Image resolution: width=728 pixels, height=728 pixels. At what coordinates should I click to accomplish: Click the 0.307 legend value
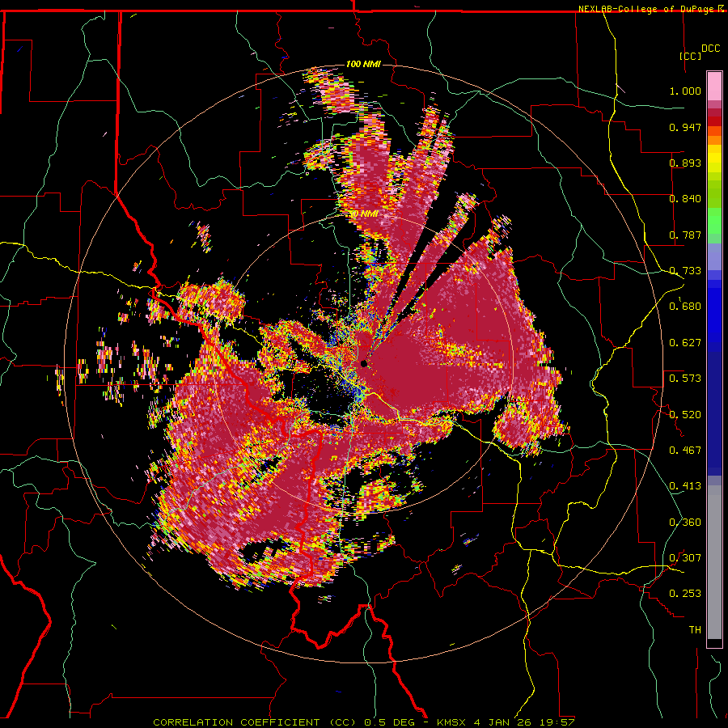(x=685, y=557)
